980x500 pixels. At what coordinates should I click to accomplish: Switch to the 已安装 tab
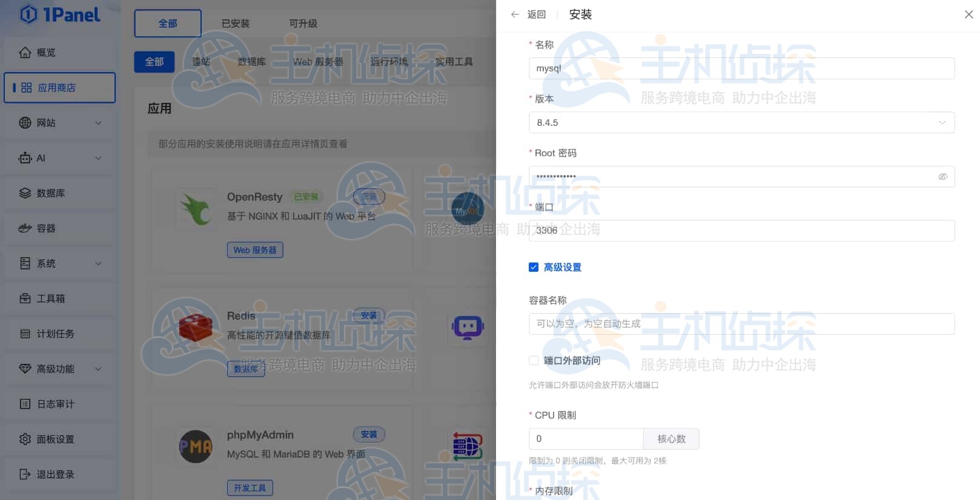(x=235, y=24)
